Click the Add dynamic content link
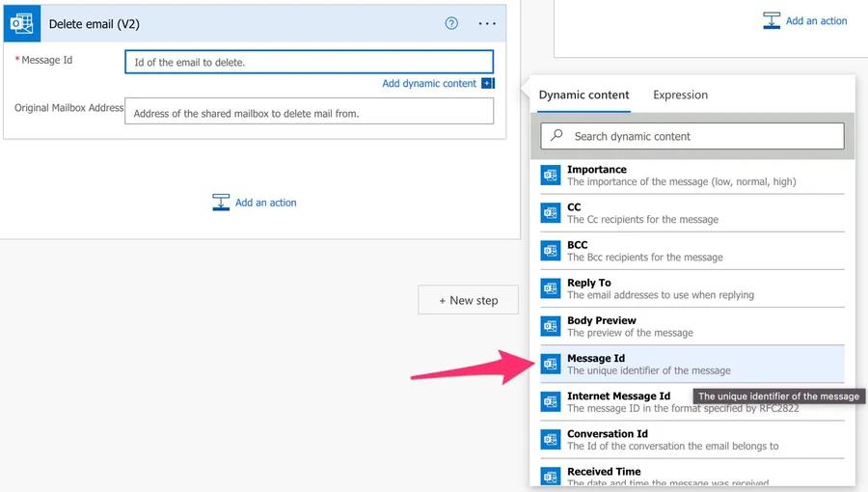868x492 pixels. pos(429,84)
